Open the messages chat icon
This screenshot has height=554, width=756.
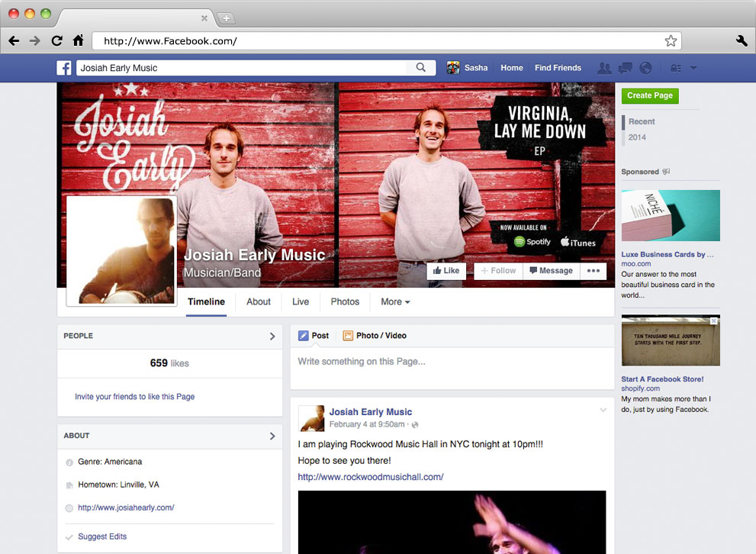625,68
